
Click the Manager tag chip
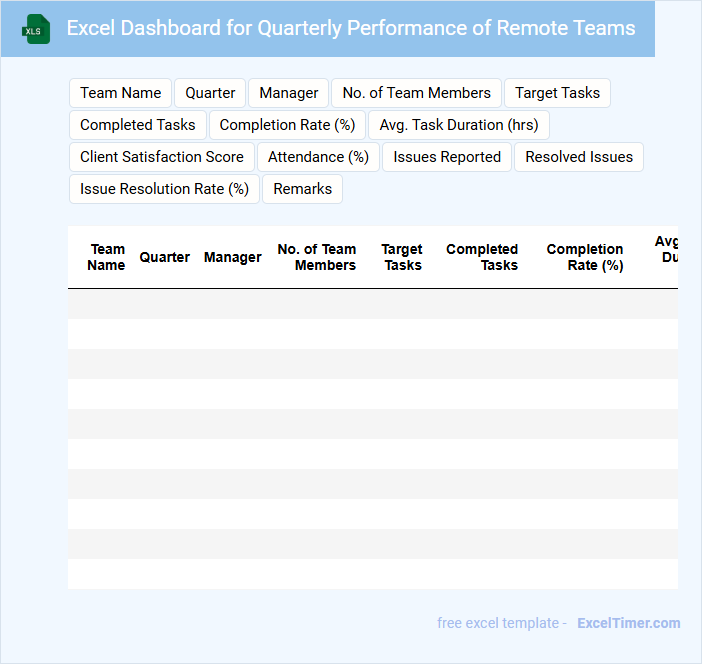288,93
